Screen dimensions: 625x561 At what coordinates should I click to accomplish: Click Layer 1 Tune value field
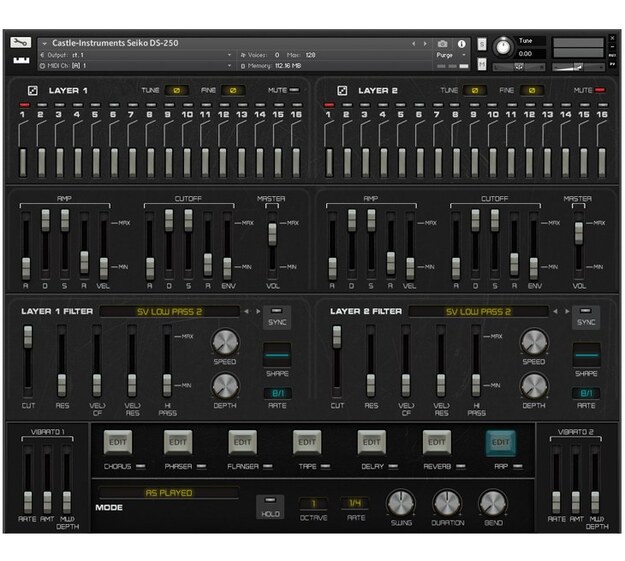pyautogui.click(x=177, y=91)
